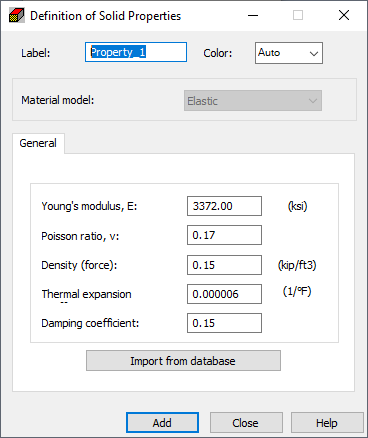368x438 pixels.
Task: Open the Color dropdown set to Auto
Action: (x=289, y=53)
